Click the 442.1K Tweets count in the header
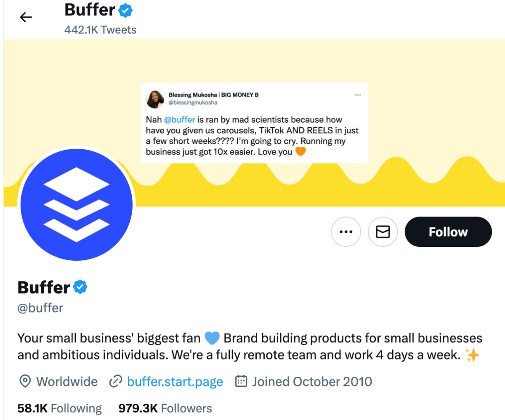Image resolution: width=505 pixels, height=420 pixels. pyautogui.click(x=101, y=30)
